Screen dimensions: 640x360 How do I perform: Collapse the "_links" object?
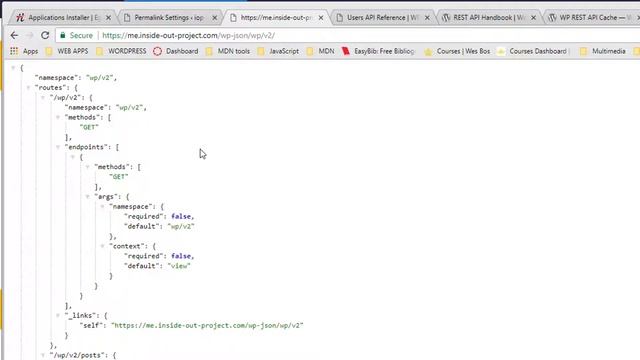[x=58, y=315]
